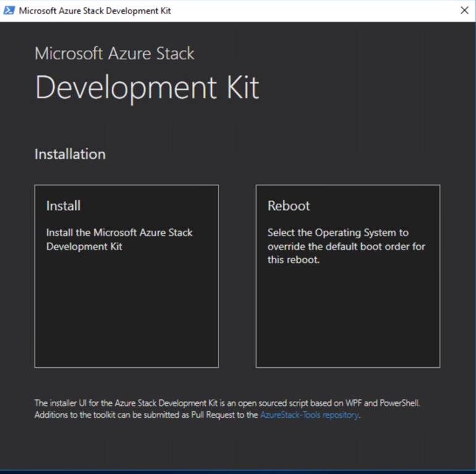476x474 pixels.
Task: Click the 'Installation' section heading
Action: (x=70, y=154)
